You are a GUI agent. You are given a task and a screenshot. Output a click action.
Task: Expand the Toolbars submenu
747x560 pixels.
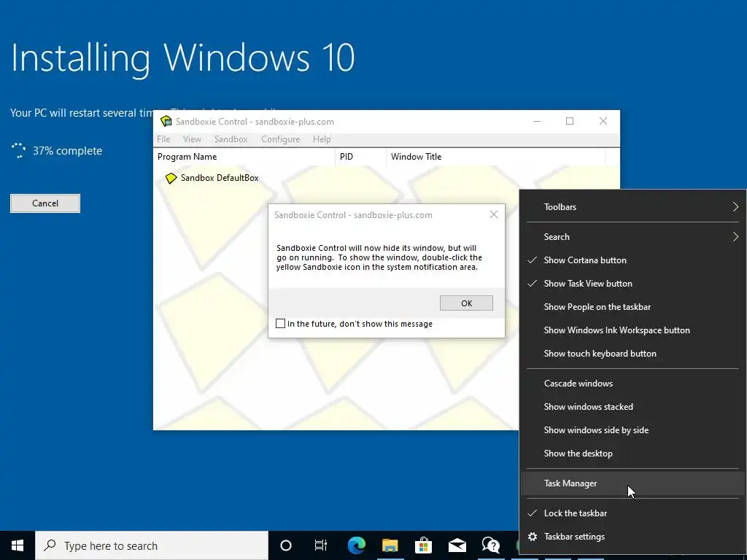click(x=632, y=207)
